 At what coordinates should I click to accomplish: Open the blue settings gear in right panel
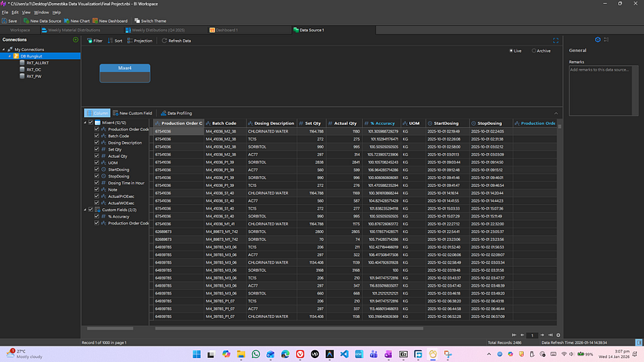pos(598,39)
